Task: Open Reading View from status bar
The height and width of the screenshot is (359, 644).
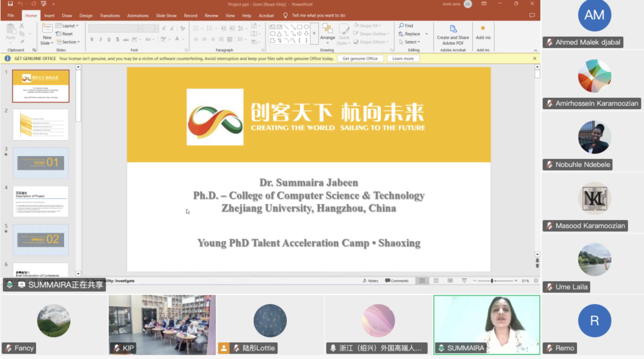Action: [450, 281]
